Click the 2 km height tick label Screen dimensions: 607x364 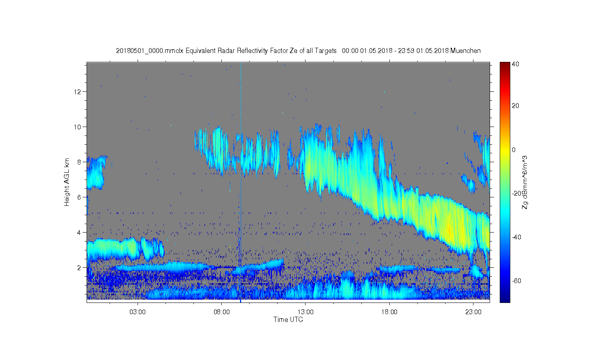coord(79,268)
